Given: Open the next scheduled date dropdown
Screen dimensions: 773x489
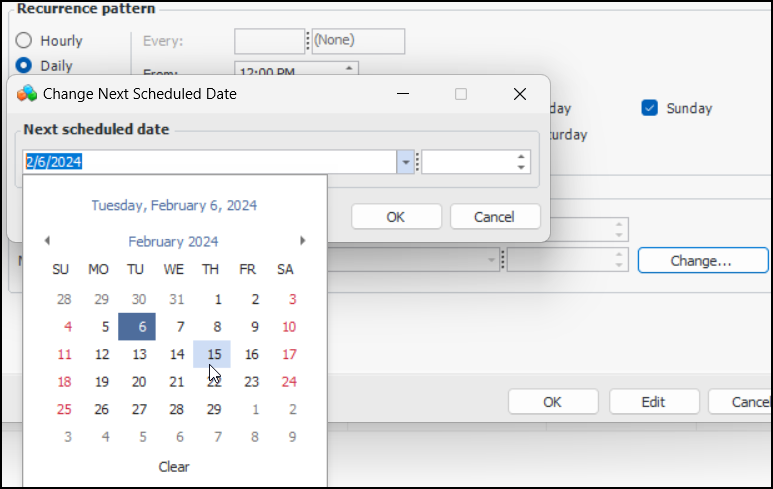Looking at the screenshot, I should pyautogui.click(x=405, y=162).
